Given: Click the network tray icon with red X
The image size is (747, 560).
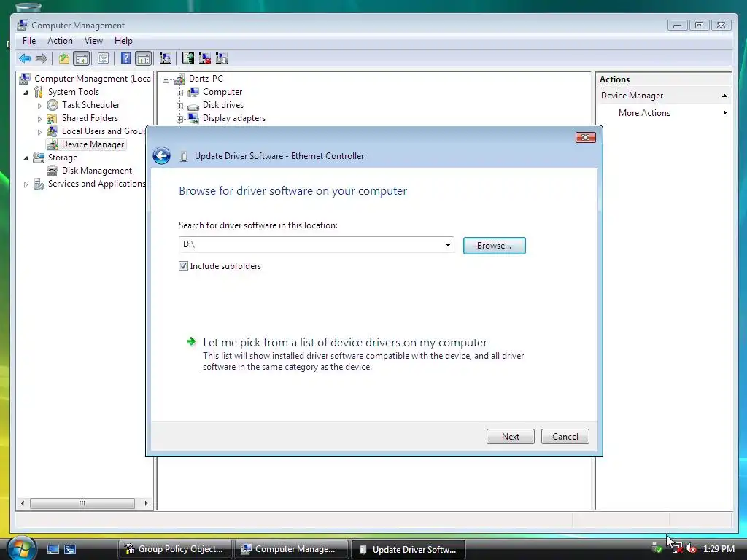Looking at the screenshot, I should tap(676, 549).
